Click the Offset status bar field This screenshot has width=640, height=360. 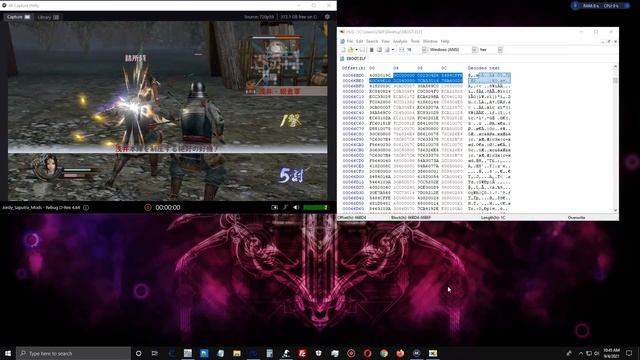click(352, 218)
